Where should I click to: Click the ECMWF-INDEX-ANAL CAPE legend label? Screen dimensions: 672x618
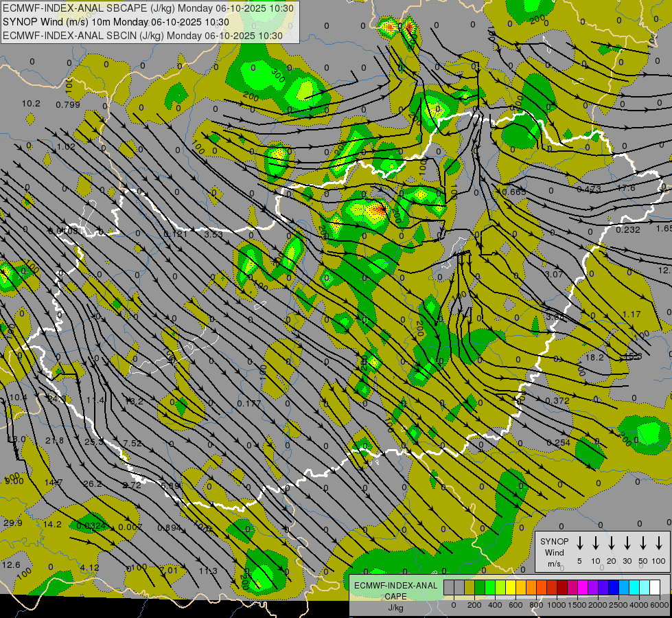(395, 591)
